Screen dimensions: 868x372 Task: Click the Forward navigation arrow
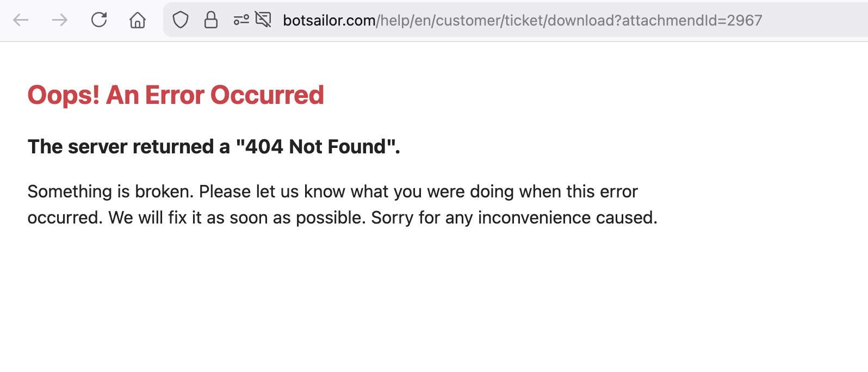[x=60, y=21]
